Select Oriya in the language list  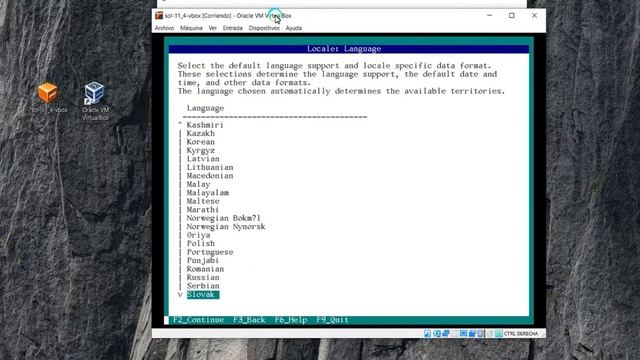click(x=198, y=235)
